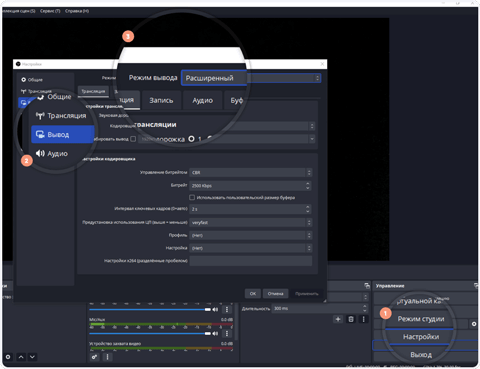The image size is (480, 369).
Task: Mute the Mic/Aux channel speaker icon
Action: point(215,333)
